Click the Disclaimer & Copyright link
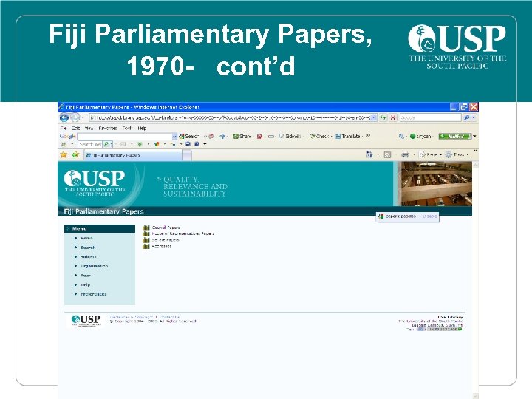Screen dimensions: 532x399 (132, 317)
